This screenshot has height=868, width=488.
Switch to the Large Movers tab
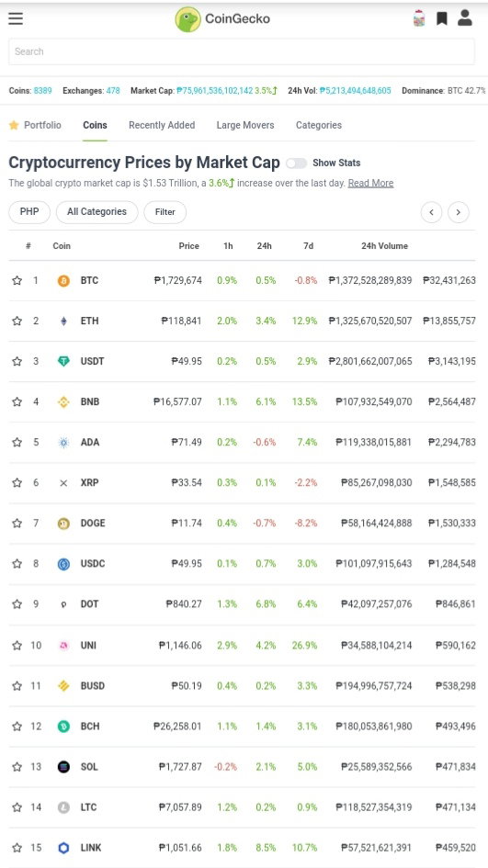245,125
